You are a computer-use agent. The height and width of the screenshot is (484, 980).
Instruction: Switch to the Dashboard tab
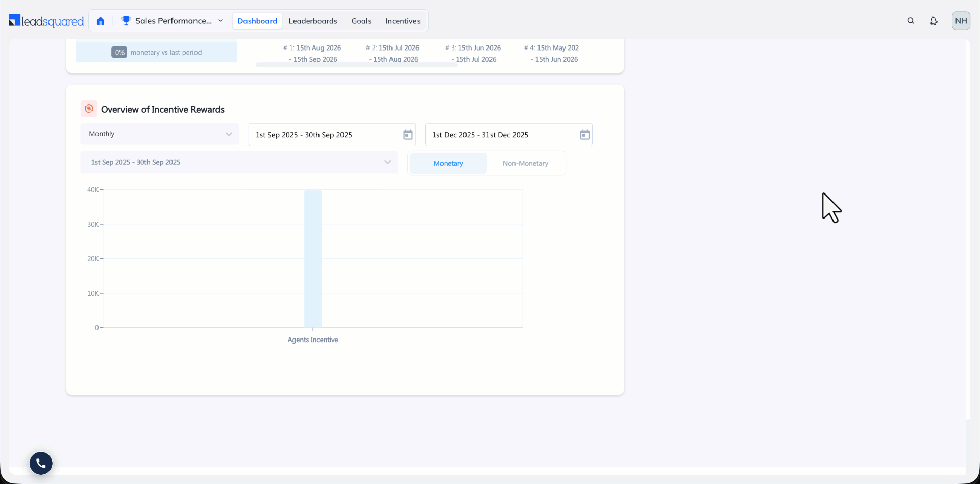click(x=257, y=21)
